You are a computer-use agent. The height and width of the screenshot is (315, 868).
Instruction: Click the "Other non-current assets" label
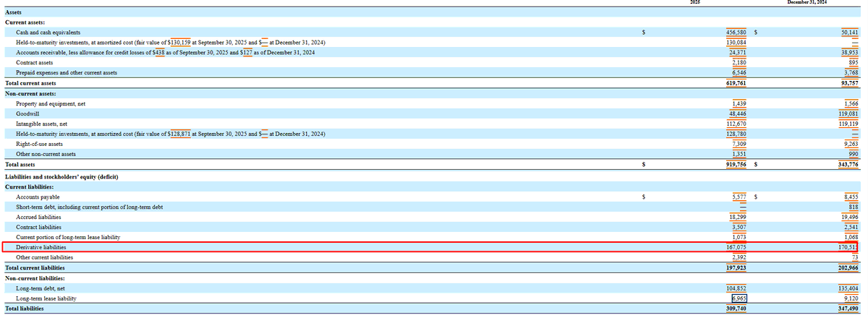tap(46, 155)
